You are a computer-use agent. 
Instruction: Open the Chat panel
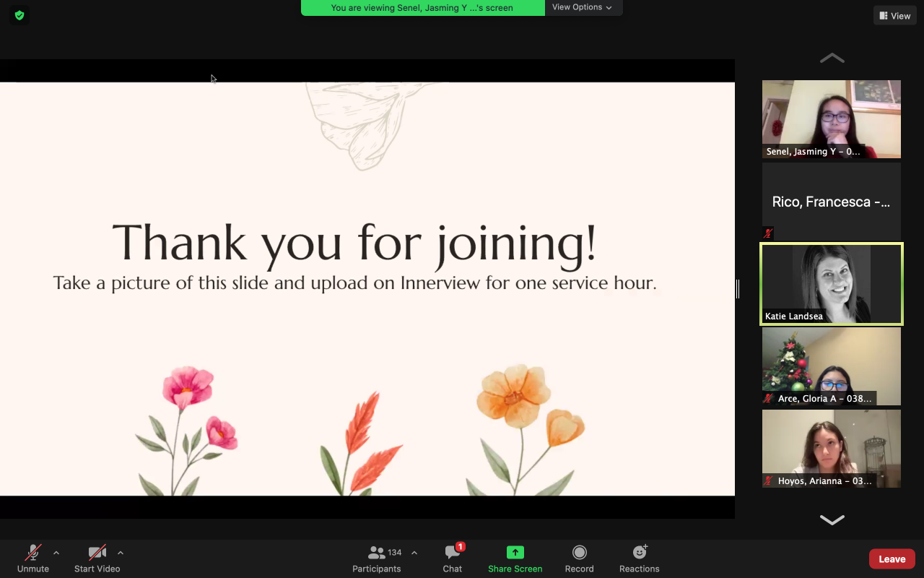click(453, 558)
